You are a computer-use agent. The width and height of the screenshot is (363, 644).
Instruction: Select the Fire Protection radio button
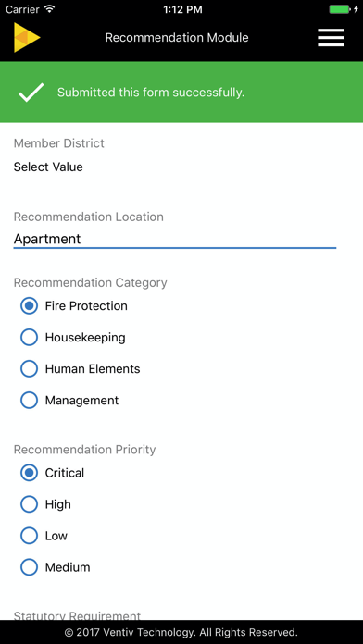[x=30, y=306]
